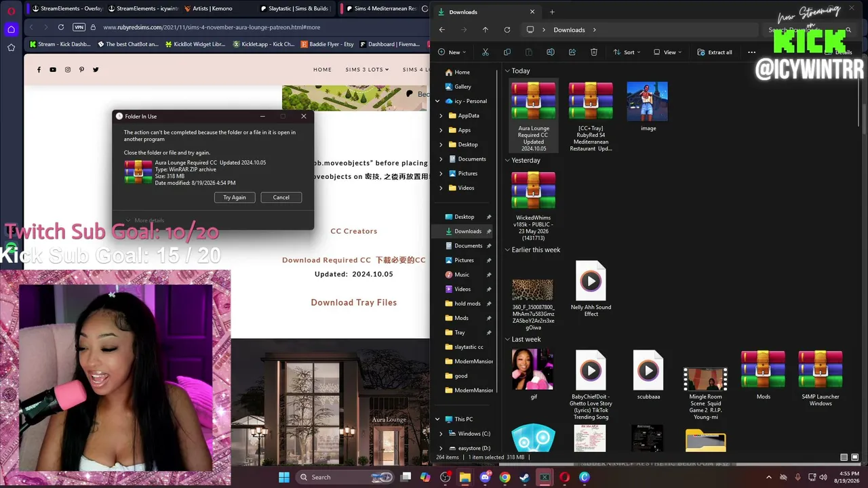Open Discord from the taskbar

(485, 477)
